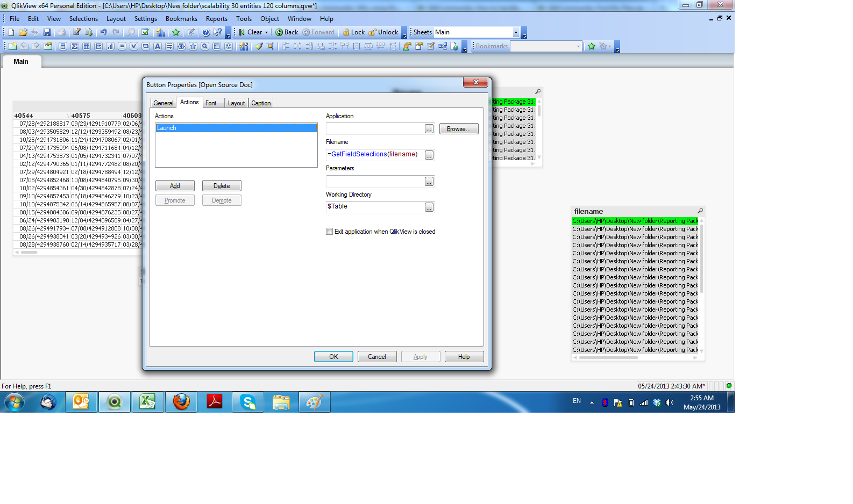
Task: Click Browse for the application
Action: 459,129
